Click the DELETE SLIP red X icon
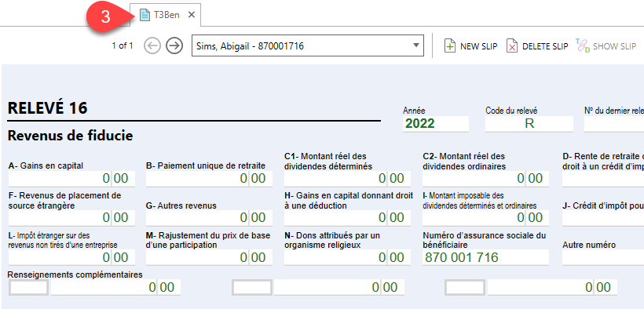The image size is (644, 309). pos(512,46)
